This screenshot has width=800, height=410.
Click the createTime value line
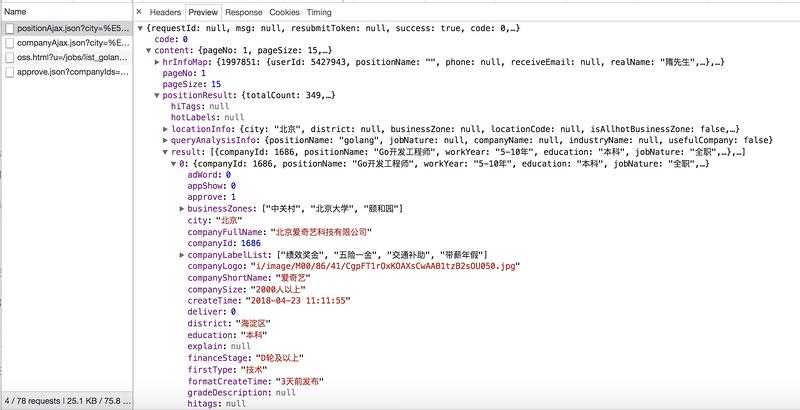tap(269, 301)
